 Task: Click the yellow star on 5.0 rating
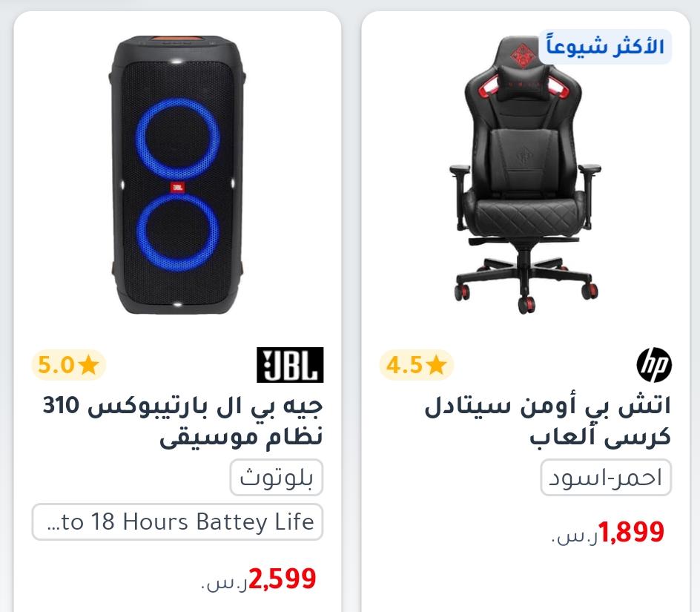(x=89, y=364)
